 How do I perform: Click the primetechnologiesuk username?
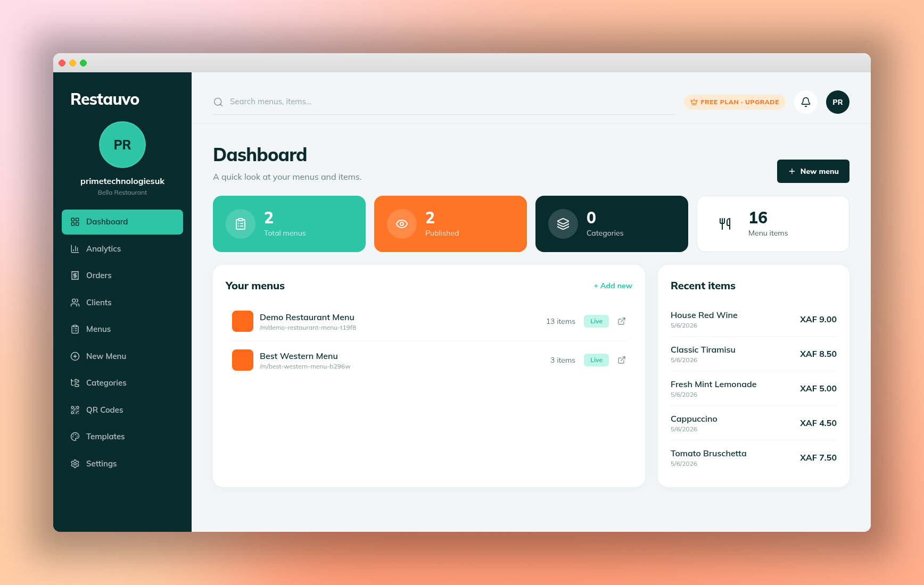(x=122, y=181)
